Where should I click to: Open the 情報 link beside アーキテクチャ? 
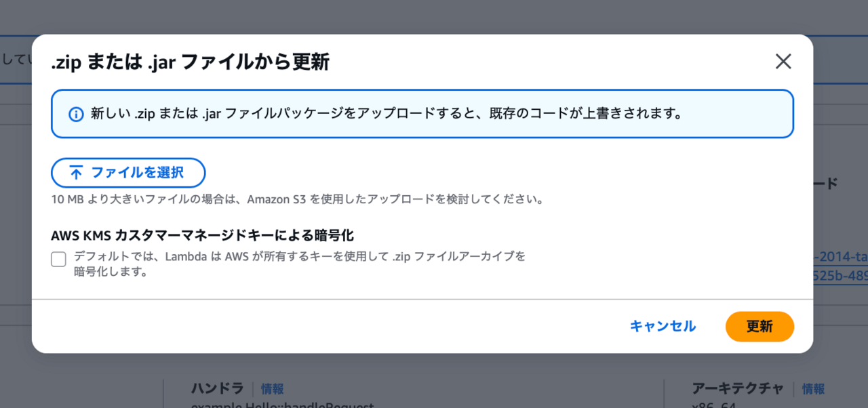pos(813,389)
